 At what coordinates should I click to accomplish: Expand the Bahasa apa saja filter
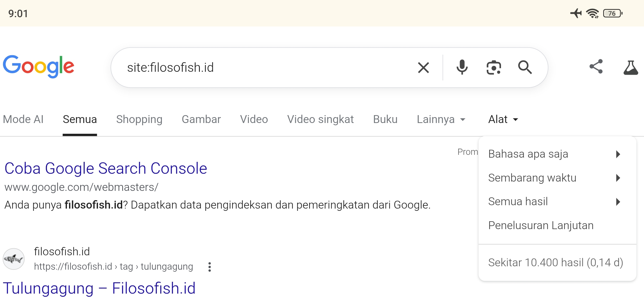click(557, 154)
